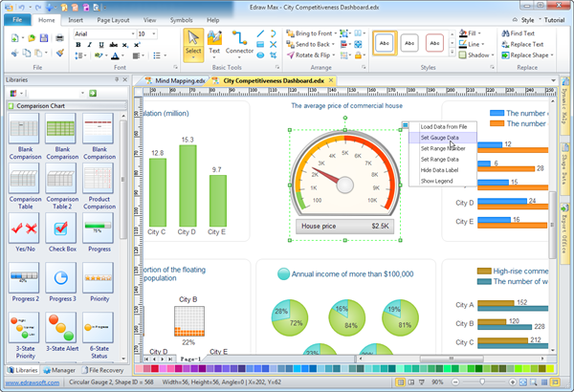Click the lock/protect icon in Arrange
The height and width of the screenshot is (392, 574).
[358, 55]
